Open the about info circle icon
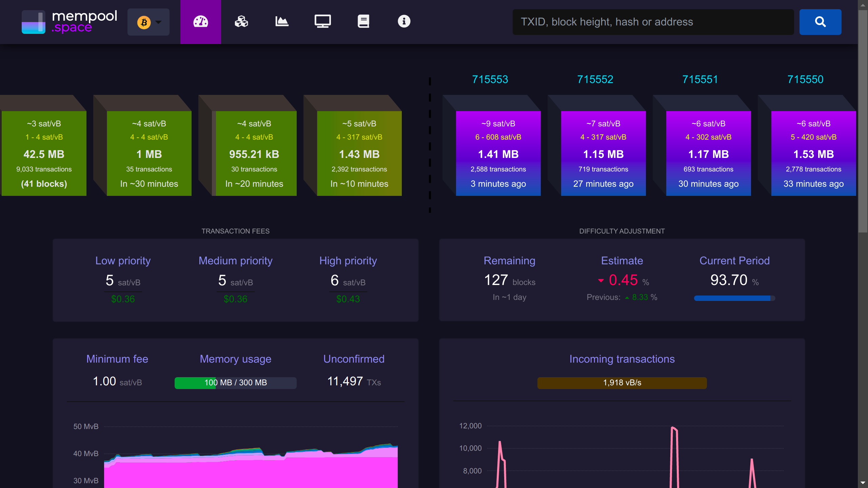 (x=404, y=22)
